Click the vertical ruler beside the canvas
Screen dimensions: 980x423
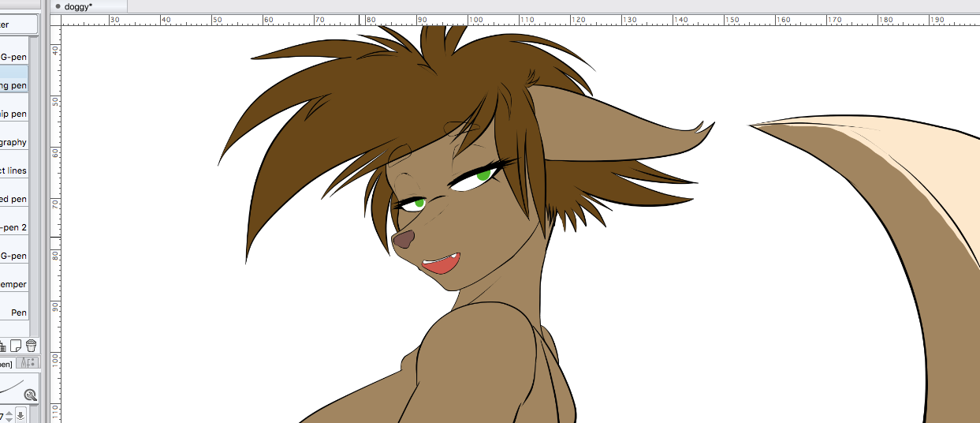55,224
